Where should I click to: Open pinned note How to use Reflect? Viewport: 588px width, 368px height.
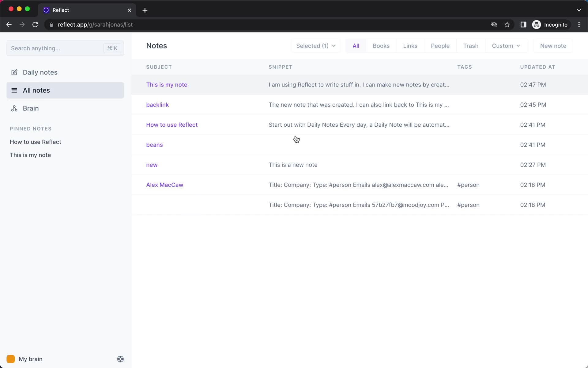point(36,142)
